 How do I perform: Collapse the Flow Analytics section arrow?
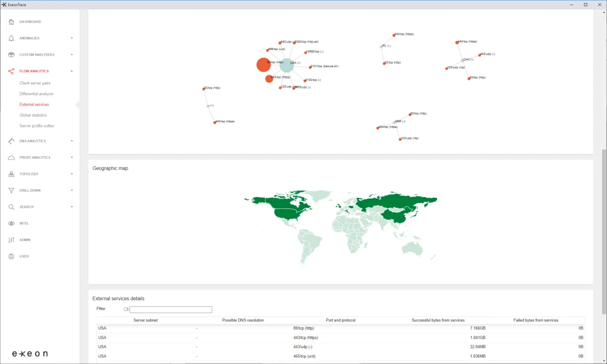coord(72,71)
